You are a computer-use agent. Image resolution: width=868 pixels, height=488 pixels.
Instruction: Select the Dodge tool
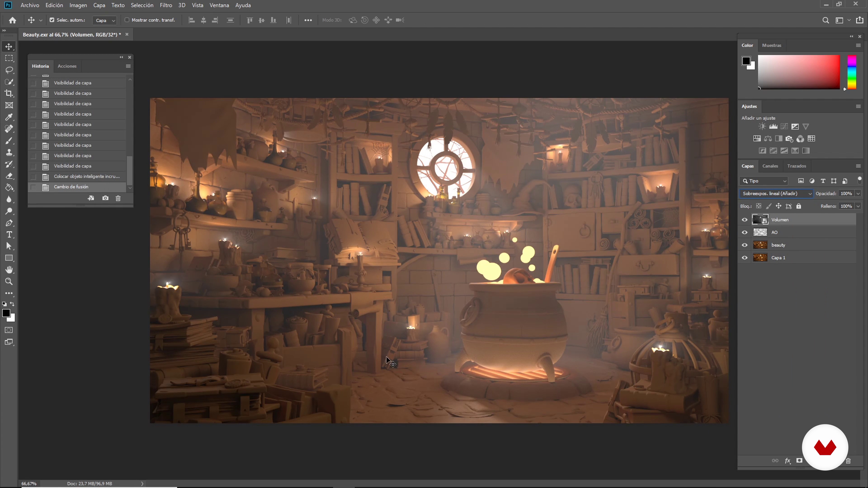9,211
